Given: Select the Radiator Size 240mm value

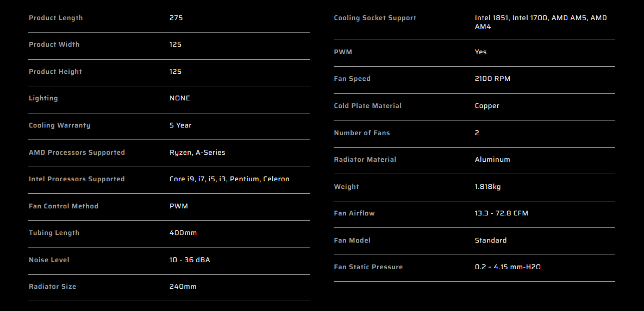Looking at the screenshot, I should pyautogui.click(x=183, y=287).
